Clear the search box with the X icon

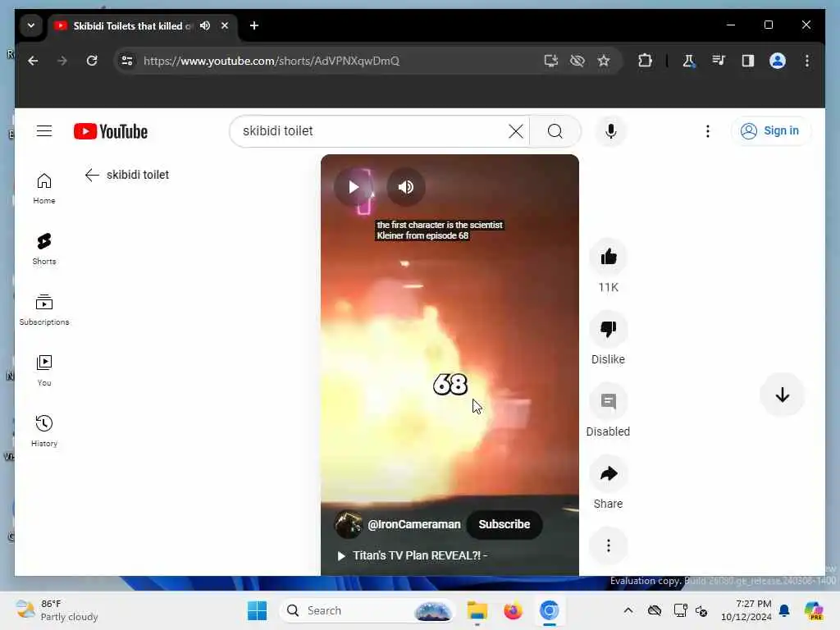coord(515,131)
